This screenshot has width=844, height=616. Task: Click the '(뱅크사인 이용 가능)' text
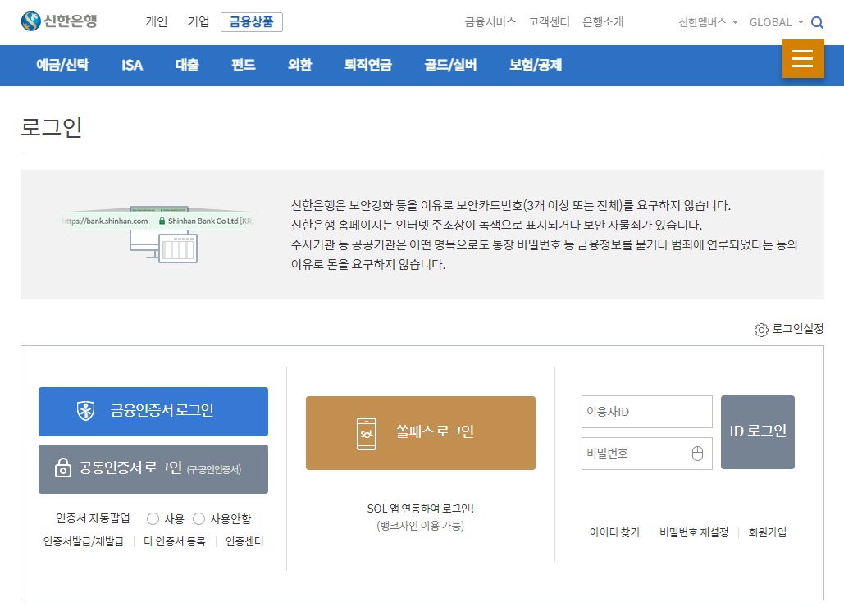421,526
